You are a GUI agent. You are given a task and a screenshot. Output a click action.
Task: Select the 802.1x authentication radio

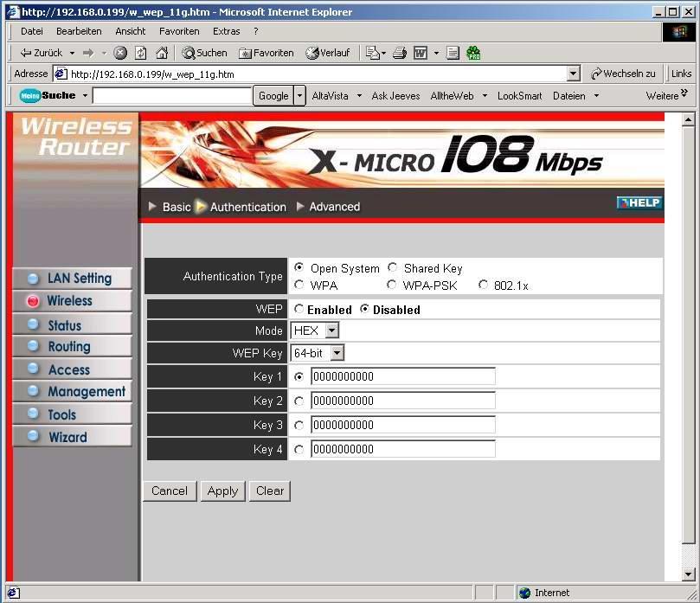coord(483,285)
